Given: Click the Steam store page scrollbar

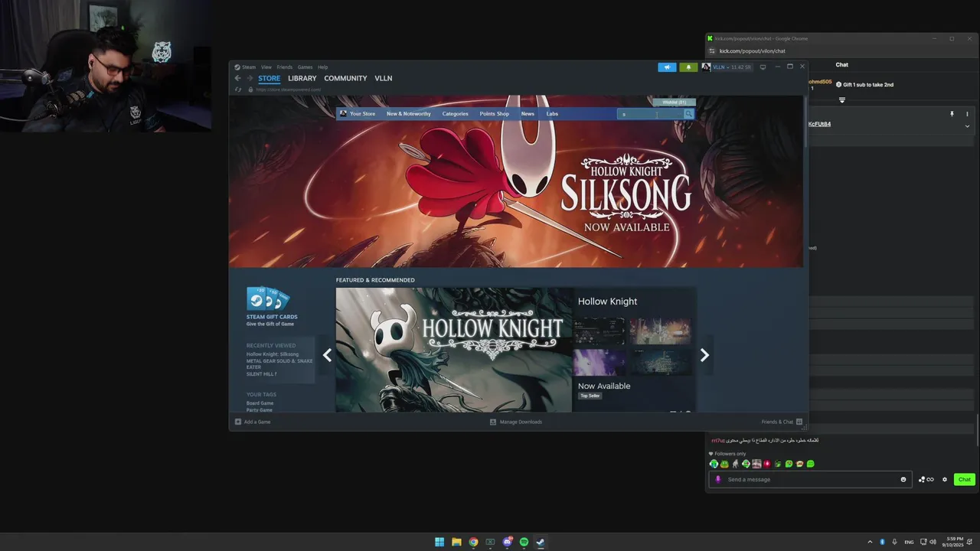Looking at the screenshot, I should click(x=805, y=122).
